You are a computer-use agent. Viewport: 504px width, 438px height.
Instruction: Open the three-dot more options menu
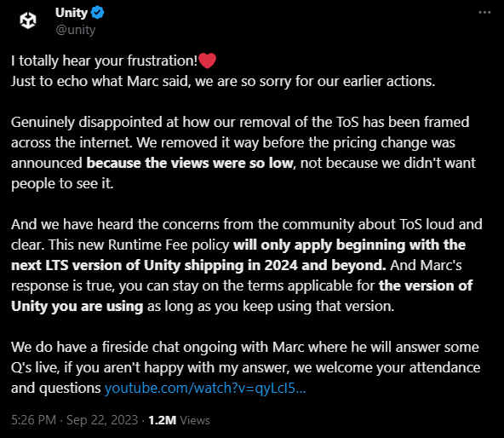pos(484,13)
